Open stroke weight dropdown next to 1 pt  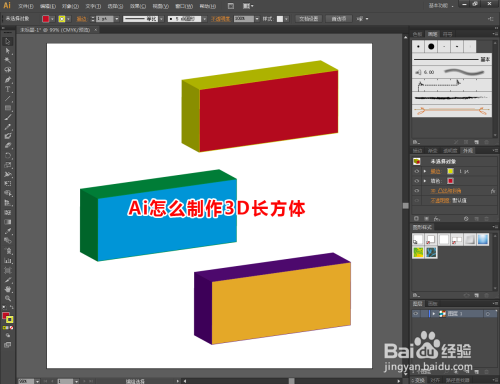(x=116, y=19)
